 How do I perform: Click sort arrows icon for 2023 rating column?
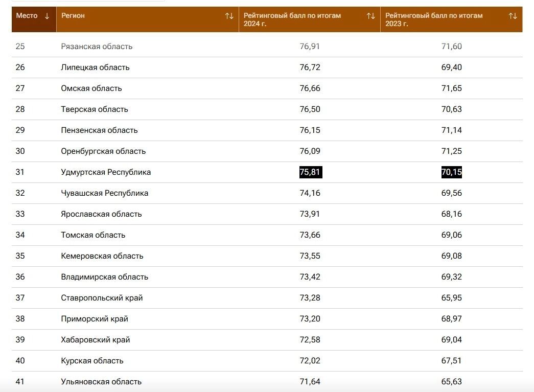(x=513, y=16)
